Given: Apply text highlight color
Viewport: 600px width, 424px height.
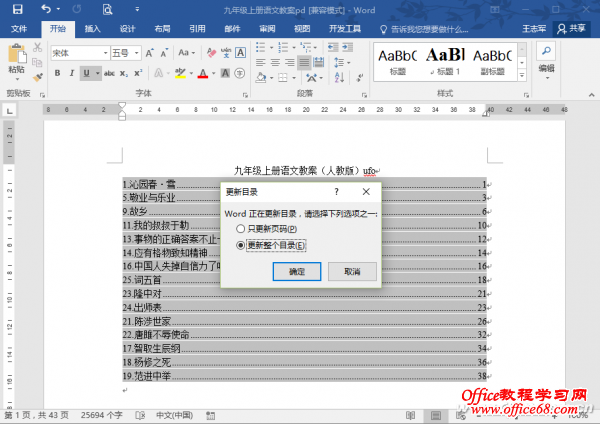Looking at the screenshot, I should (180, 73).
